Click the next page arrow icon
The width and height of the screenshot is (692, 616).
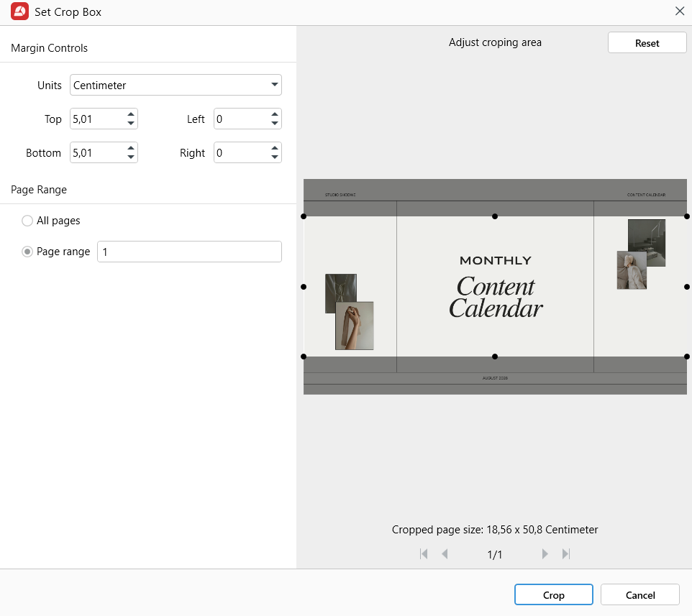click(544, 553)
